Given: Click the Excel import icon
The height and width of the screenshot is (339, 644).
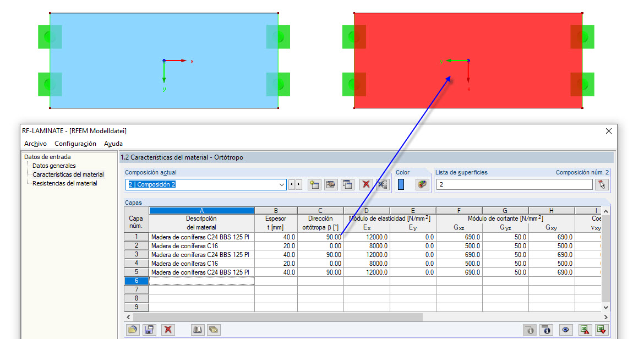Looking at the screenshot, I should [602, 330].
